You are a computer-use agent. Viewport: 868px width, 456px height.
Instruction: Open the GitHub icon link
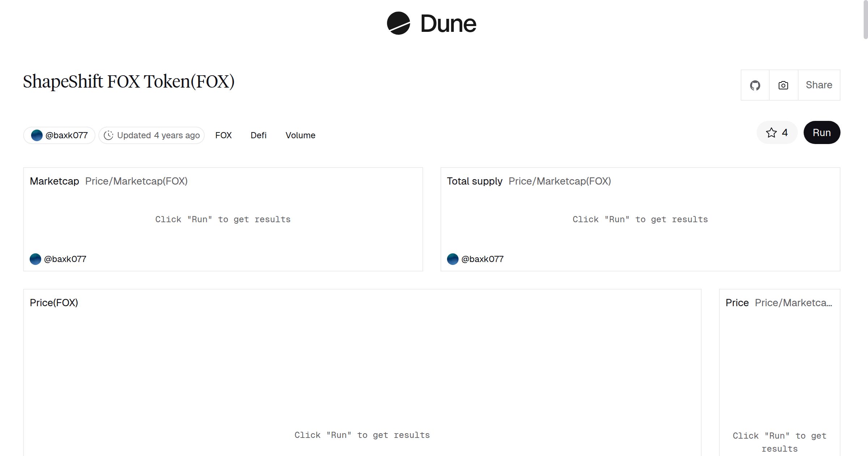[x=755, y=85]
